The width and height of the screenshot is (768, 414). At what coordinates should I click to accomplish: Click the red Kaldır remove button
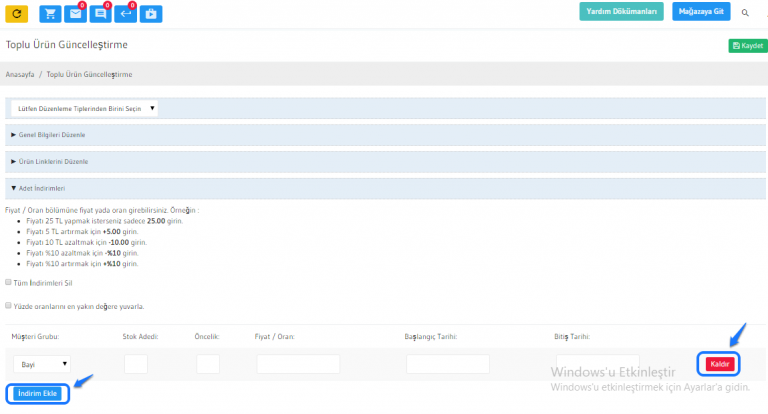718,364
